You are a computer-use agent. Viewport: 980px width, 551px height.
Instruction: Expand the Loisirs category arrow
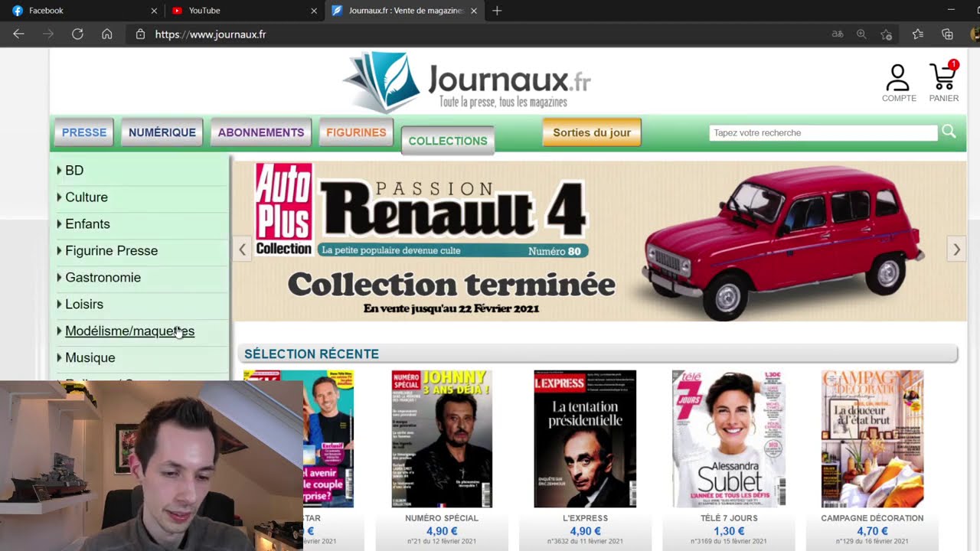[59, 304]
